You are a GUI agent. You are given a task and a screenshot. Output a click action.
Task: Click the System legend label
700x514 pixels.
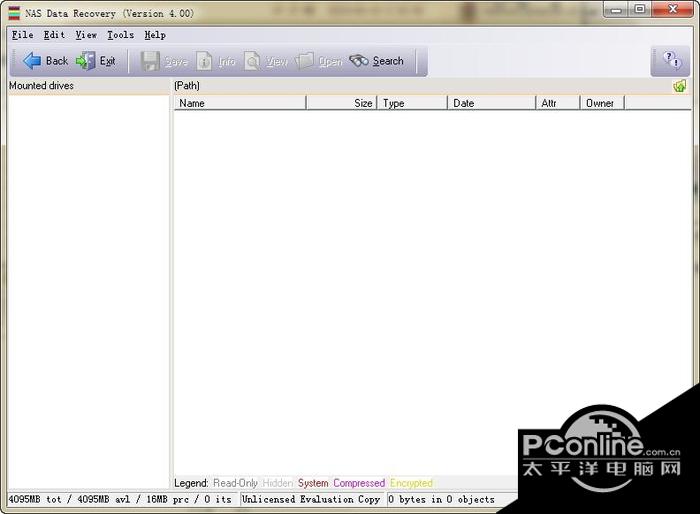(313, 483)
